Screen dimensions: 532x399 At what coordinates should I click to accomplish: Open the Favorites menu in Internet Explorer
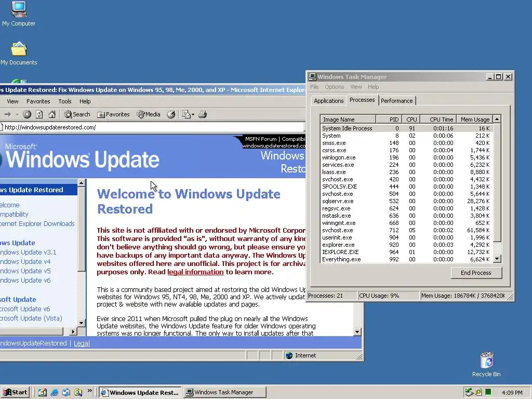[x=38, y=101]
